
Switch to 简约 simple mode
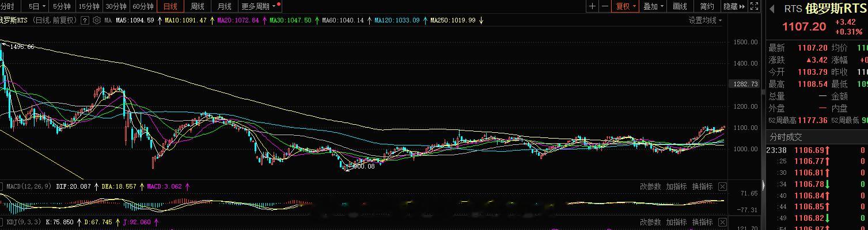click(707, 6)
